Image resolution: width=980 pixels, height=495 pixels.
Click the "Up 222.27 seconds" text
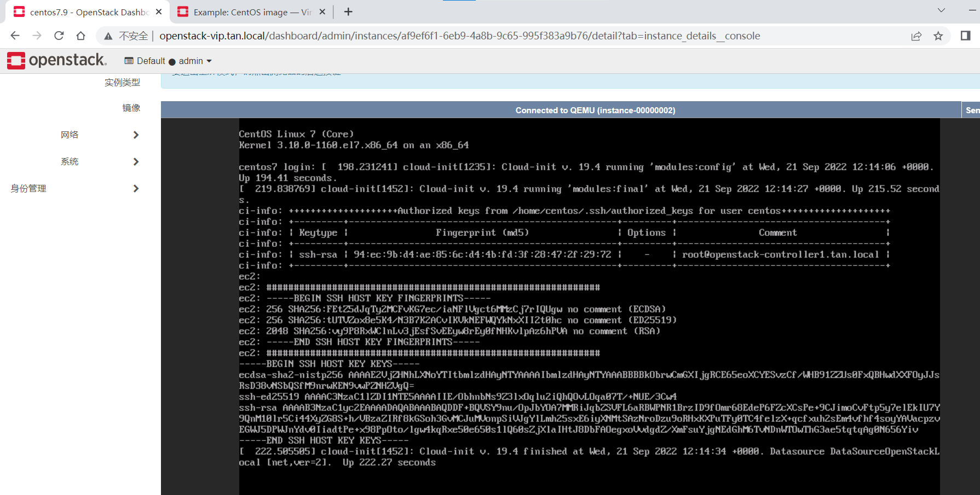(x=389, y=462)
